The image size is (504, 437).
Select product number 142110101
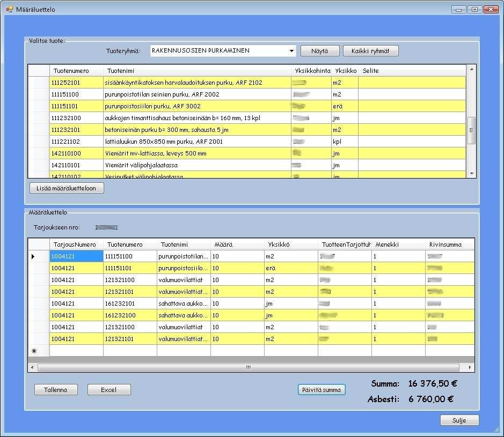click(x=77, y=165)
